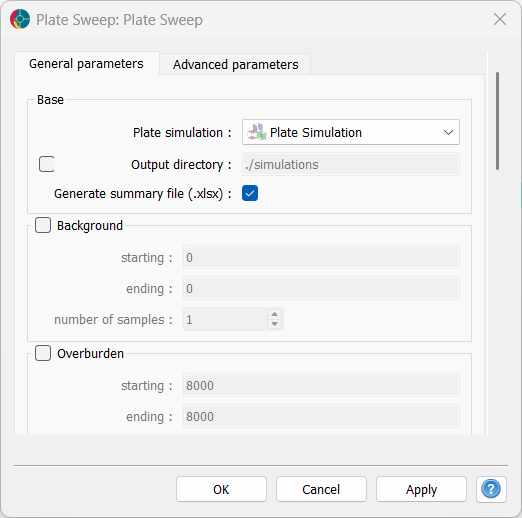Click the Apply button
The image size is (522, 518).
pos(421,489)
